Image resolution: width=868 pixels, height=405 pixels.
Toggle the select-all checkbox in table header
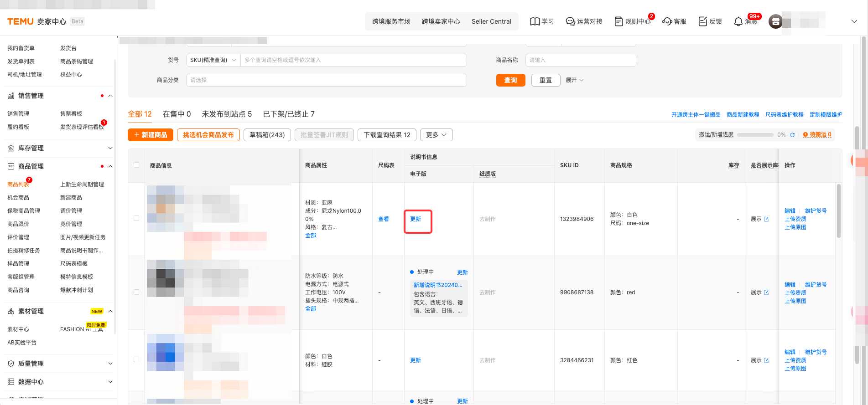pos(136,165)
